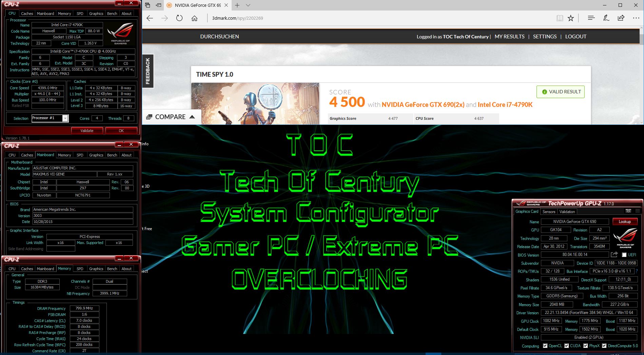The width and height of the screenshot is (644, 355).
Task: Expand the Edge tab preview chevron
Action: (x=248, y=5)
